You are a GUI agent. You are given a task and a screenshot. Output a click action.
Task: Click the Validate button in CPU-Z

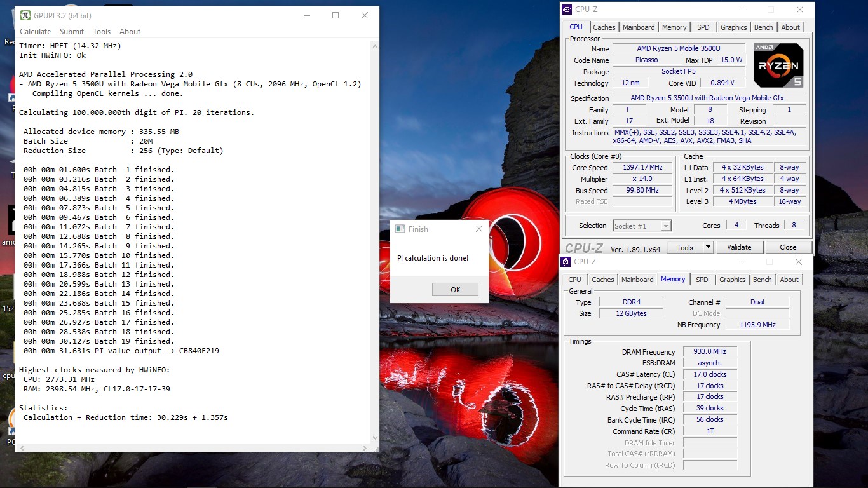[x=739, y=247]
